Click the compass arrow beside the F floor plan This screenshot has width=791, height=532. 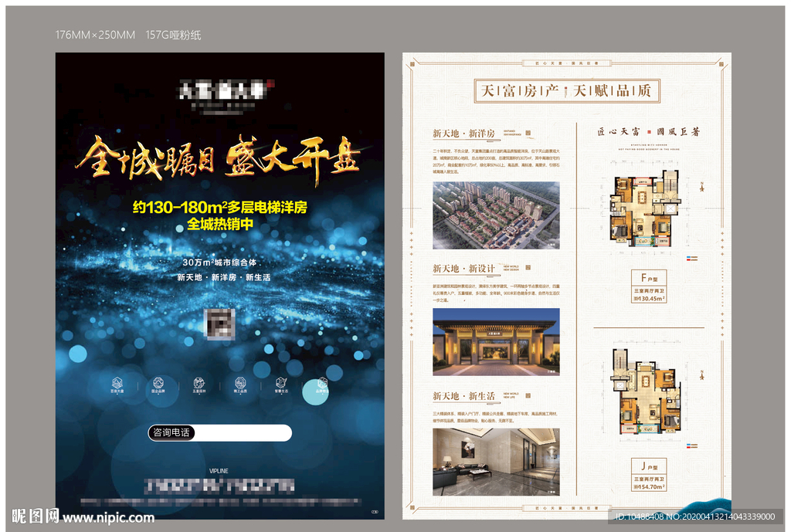[702, 188]
